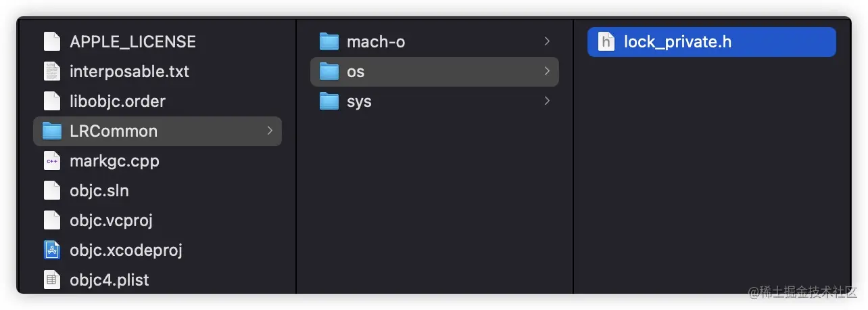This screenshot has width=868, height=310.
Task: Click the objc.sln file icon
Action: coord(52,191)
